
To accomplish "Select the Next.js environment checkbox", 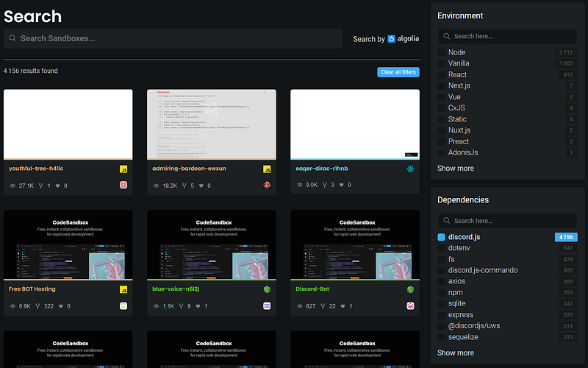I will point(442,86).
